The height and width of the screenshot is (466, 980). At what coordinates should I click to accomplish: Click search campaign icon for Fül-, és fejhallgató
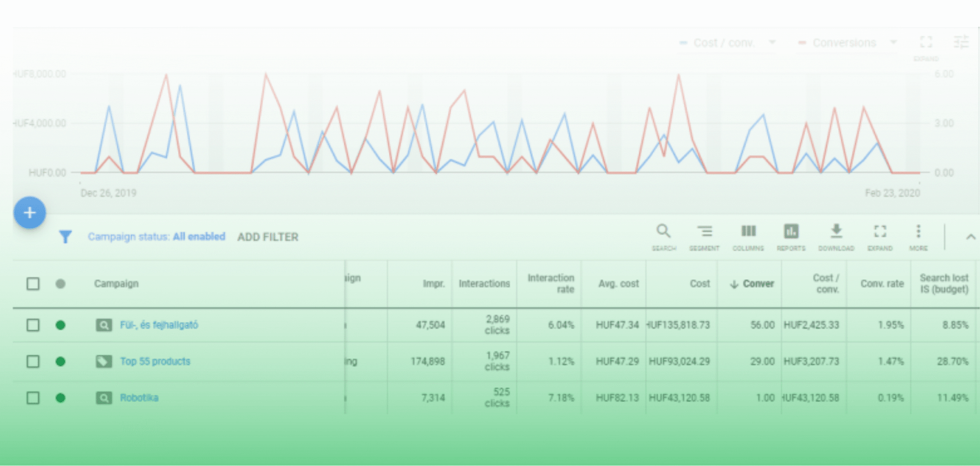point(104,325)
